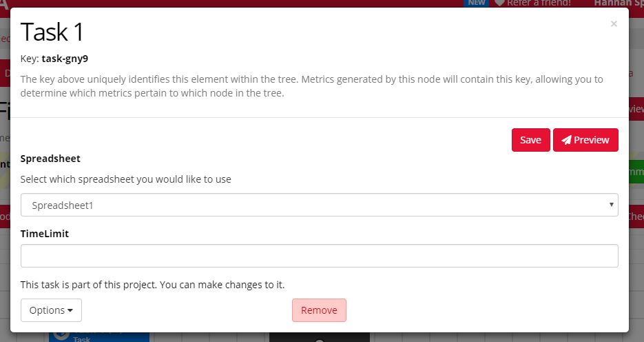
Task: Click the caret arrow on Options button
Action: pos(70,310)
